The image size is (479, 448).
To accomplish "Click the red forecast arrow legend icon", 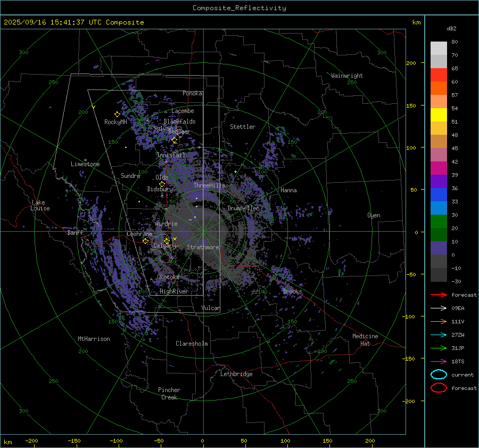I will tap(439, 295).
